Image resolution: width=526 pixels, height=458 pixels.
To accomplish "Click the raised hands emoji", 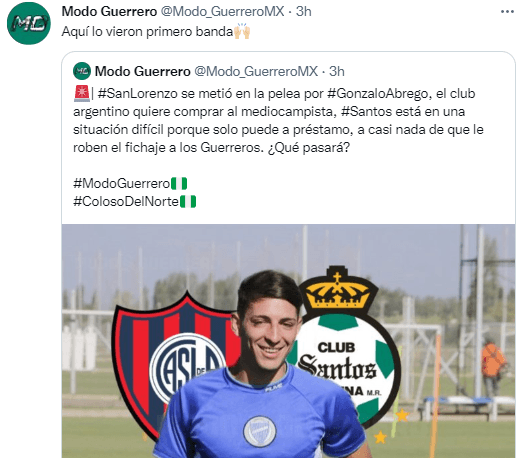I will tap(242, 32).
